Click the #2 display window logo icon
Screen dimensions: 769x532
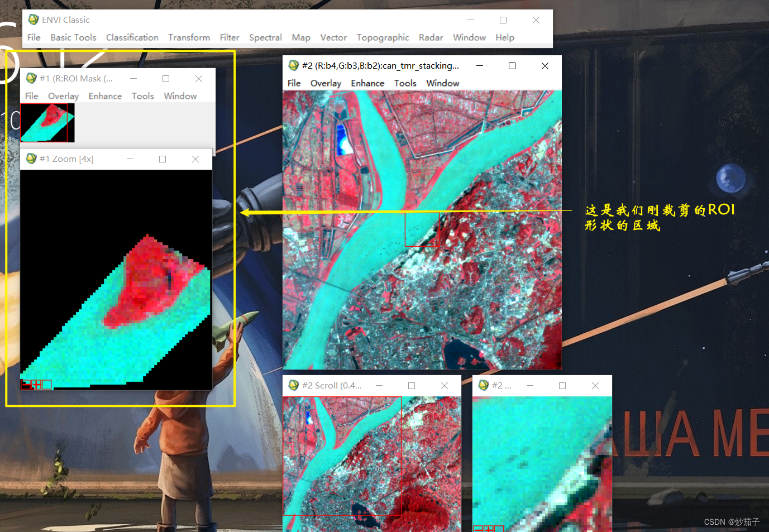point(294,65)
